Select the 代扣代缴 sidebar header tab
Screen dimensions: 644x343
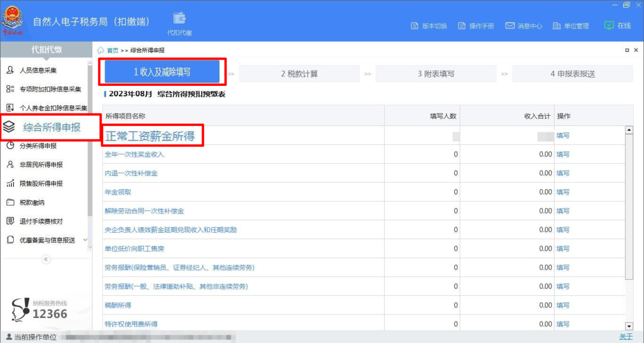(47, 50)
